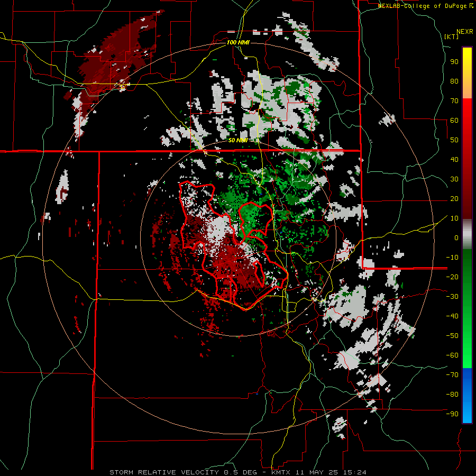
Task: Click the 40 value on the velocity scale
Action: [x=454, y=160]
